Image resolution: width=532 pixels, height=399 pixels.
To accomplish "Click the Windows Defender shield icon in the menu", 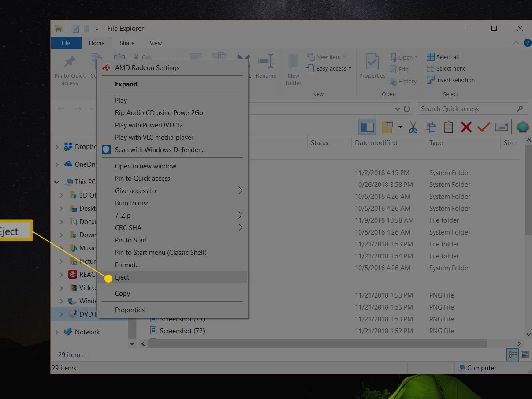I will [106, 149].
